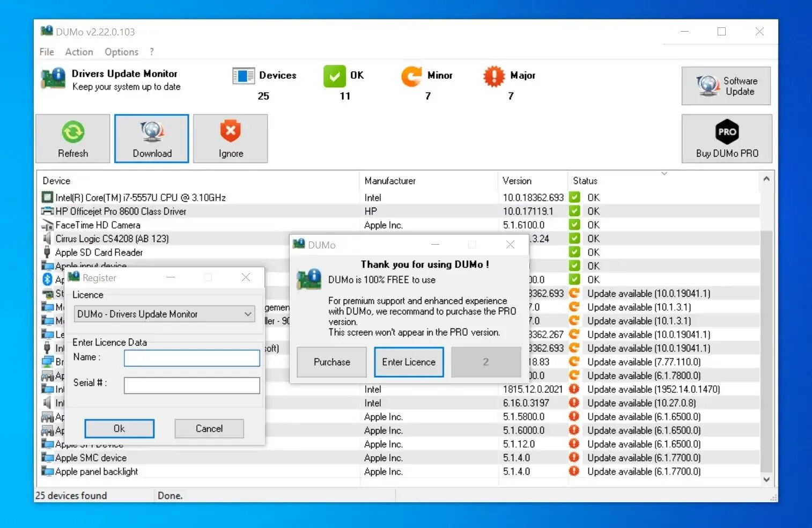Click 'Done.' status bar text

[x=170, y=496]
